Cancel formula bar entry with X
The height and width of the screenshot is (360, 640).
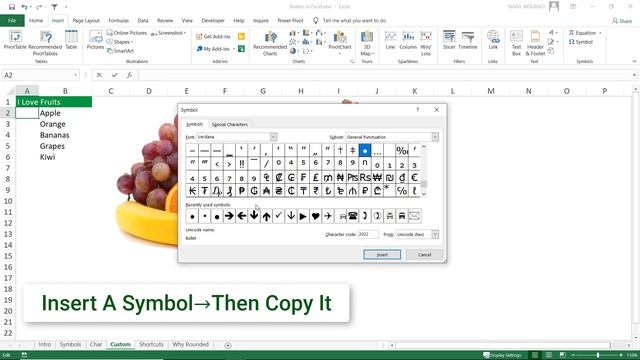coord(99,75)
